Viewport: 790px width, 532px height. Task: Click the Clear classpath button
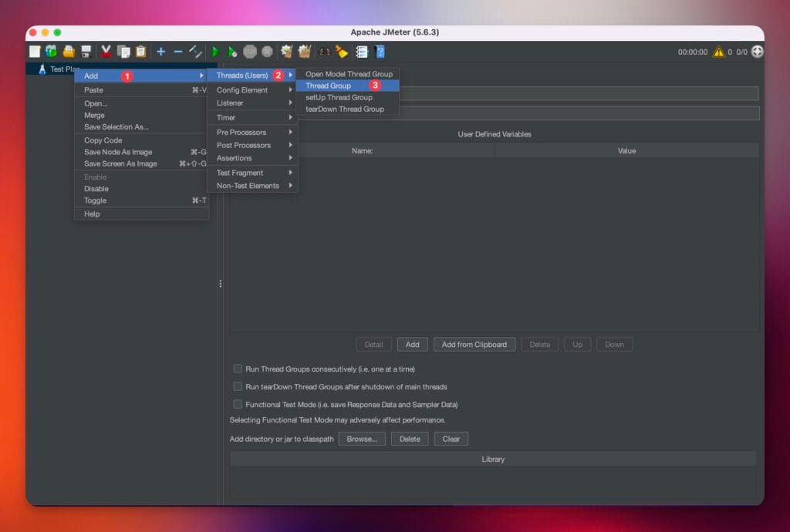point(451,439)
